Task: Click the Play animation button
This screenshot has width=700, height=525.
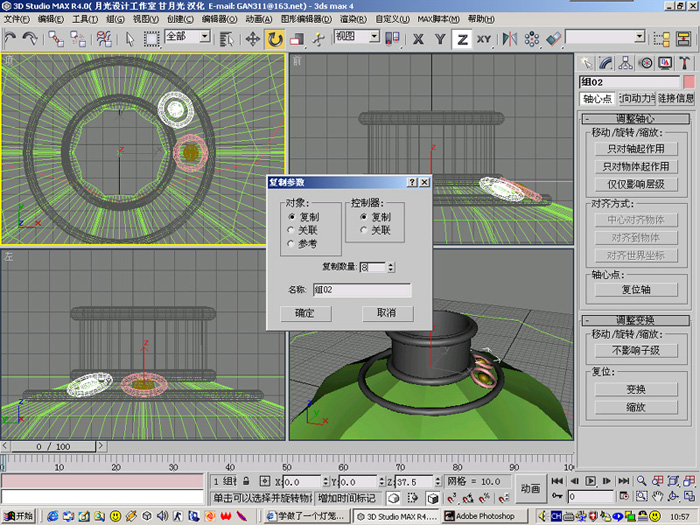Action: pos(590,481)
